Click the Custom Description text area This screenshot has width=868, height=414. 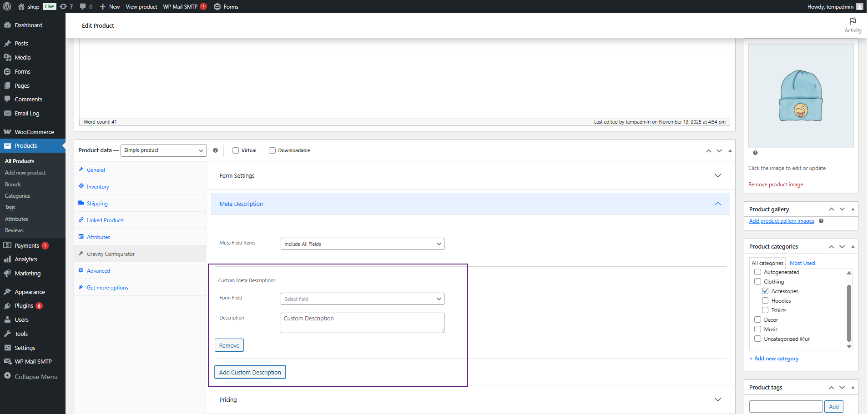(x=362, y=323)
